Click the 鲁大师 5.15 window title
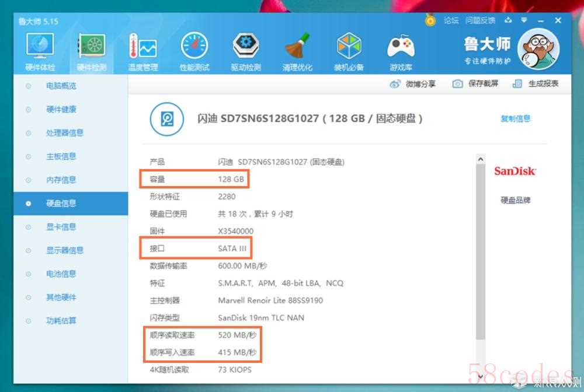Image resolution: width=584 pixels, height=392 pixels. point(39,22)
